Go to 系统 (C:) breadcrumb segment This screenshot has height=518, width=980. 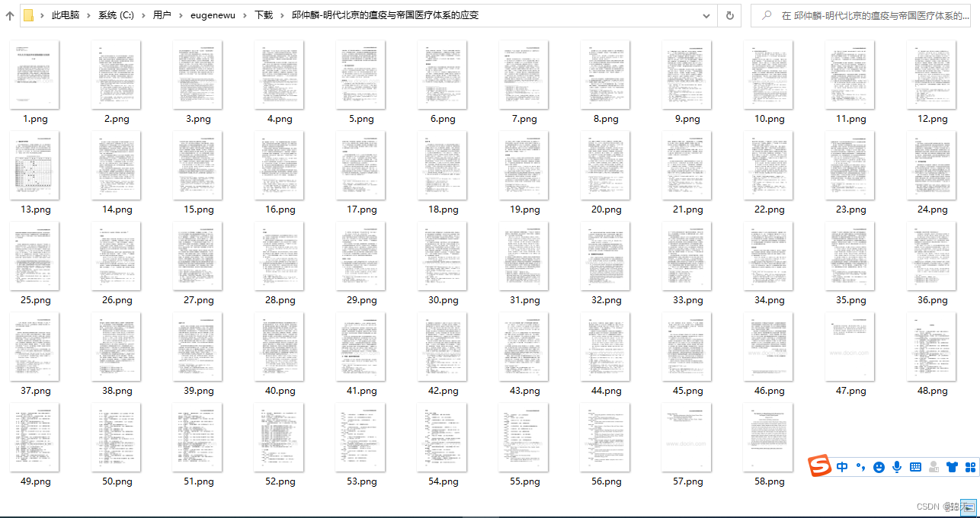tap(117, 15)
